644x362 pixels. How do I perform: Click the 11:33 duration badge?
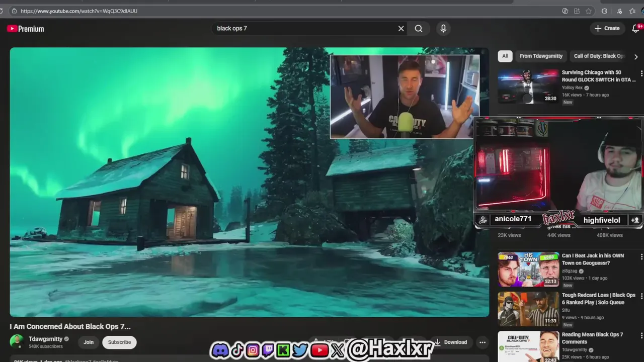point(550,321)
